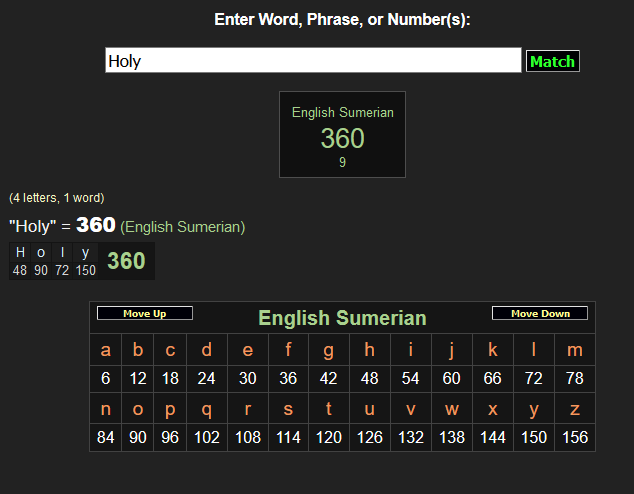The height and width of the screenshot is (494, 634).
Task: Click value 108 in cipher table
Action: click(x=248, y=437)
